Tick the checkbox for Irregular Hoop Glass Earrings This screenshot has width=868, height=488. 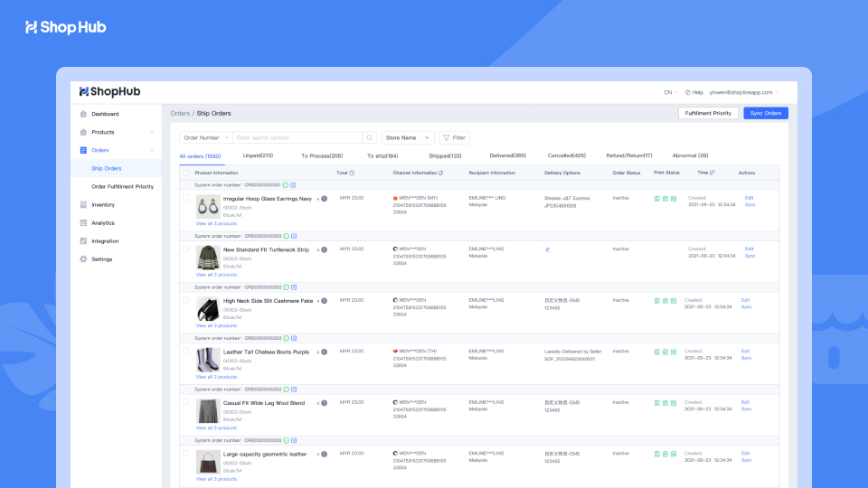click(x=186, y=198)
